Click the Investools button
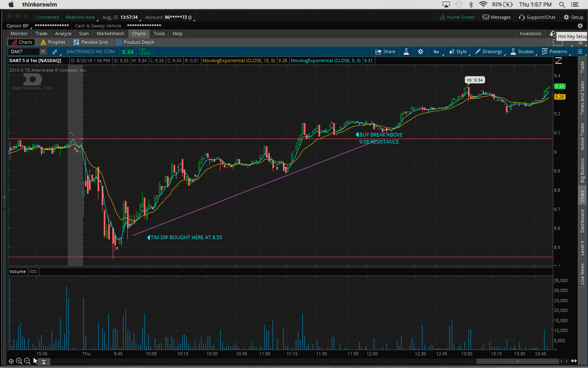The height and width of the screenshot is (368, 588). [530, 34]
